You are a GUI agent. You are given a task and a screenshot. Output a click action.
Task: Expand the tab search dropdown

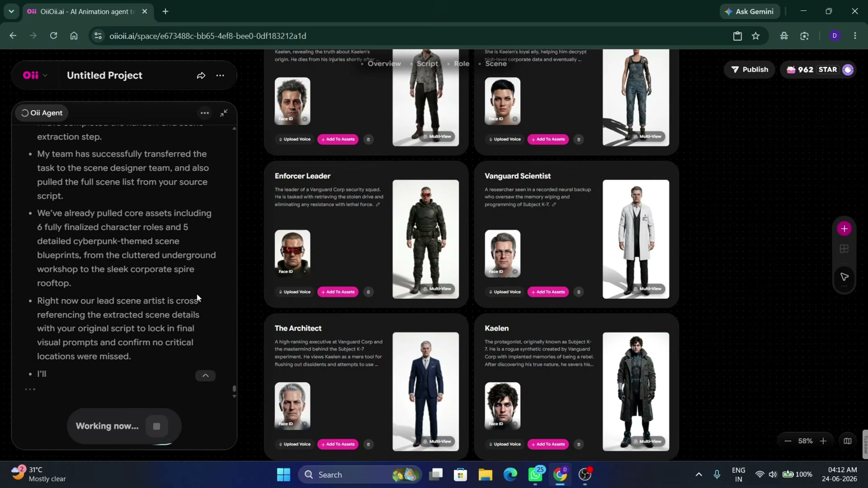[11, 11]
